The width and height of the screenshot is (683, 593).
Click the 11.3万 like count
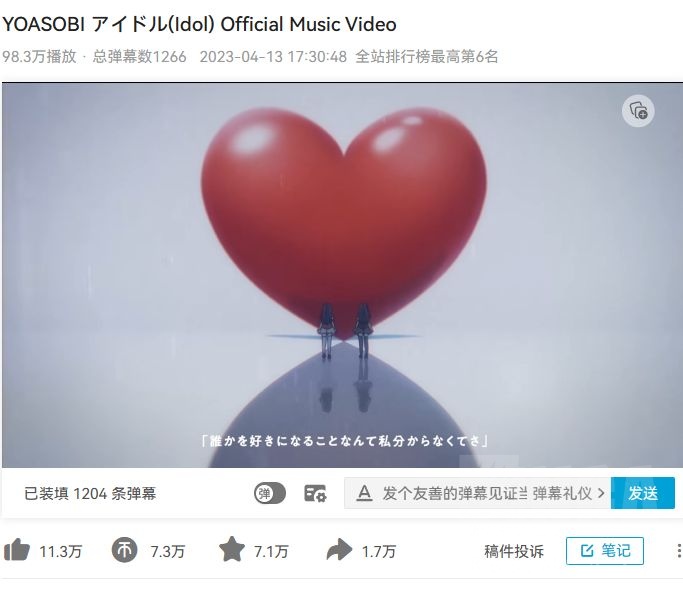pyautogui.click(x=61, y=552)
